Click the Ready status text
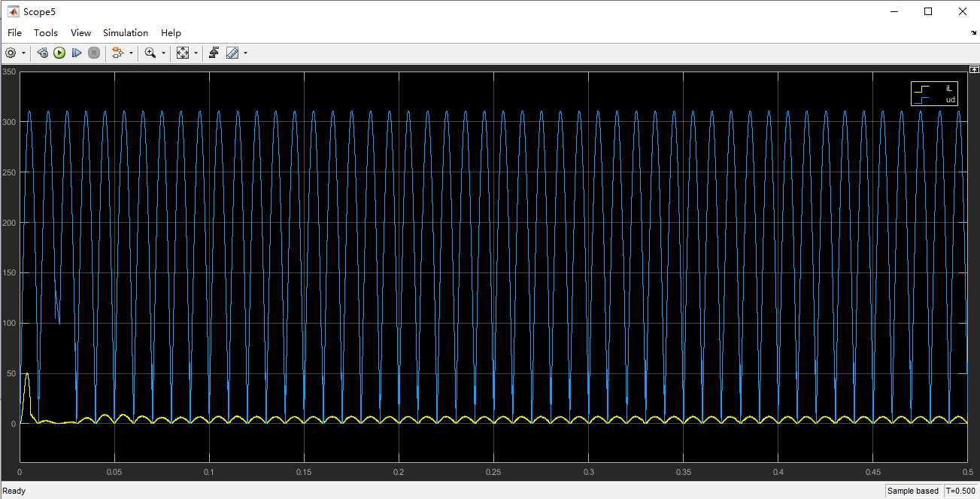 [14, 491]
